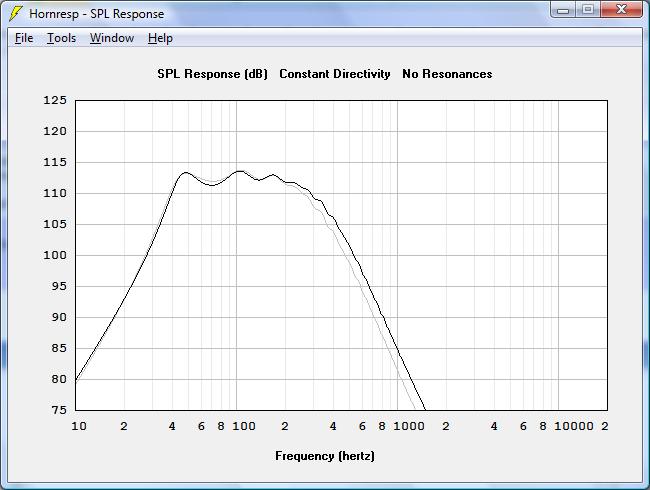Click the 120 dB axis value
Viewport: 650px width, 490px height.
tap(55, 131)
